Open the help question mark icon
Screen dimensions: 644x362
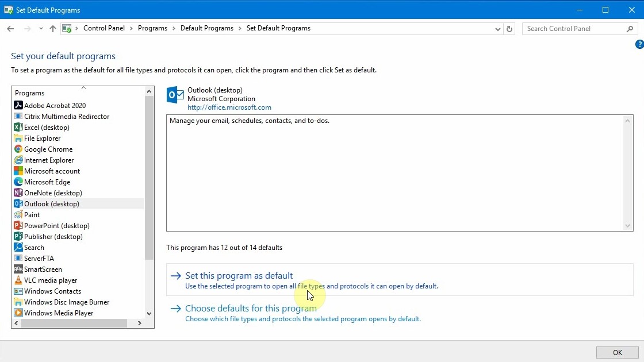[639, 44]
